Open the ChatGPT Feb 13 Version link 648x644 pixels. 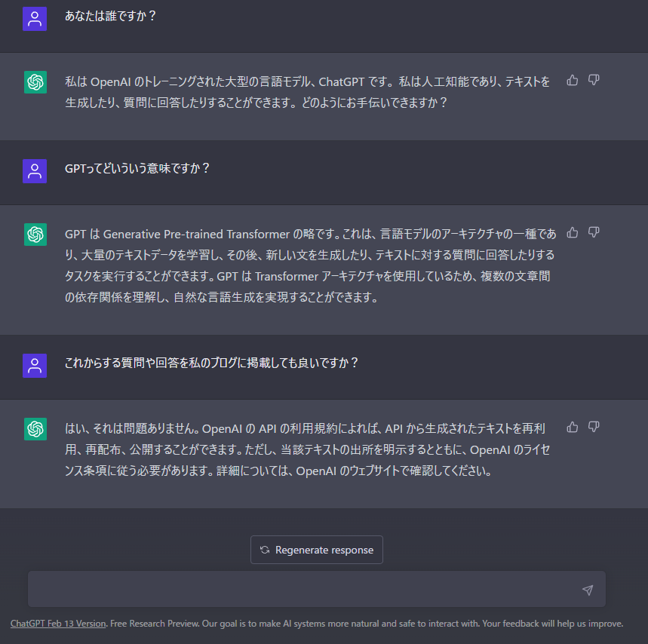coord(58,624)
